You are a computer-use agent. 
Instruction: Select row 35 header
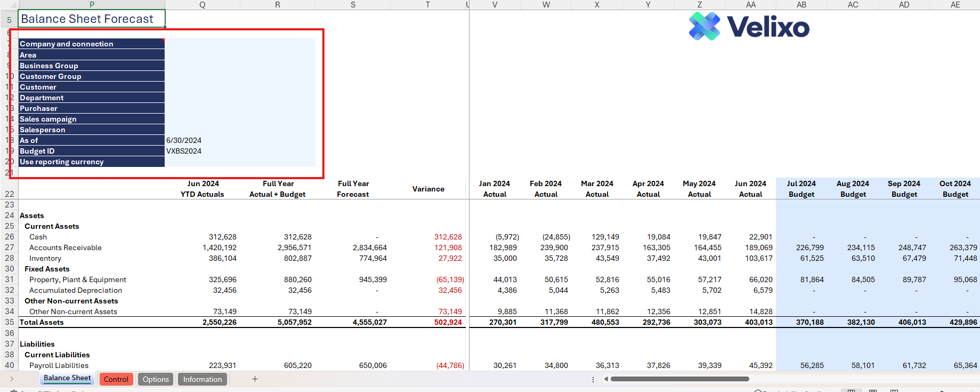pyautogui.click(x=9, y=322)
